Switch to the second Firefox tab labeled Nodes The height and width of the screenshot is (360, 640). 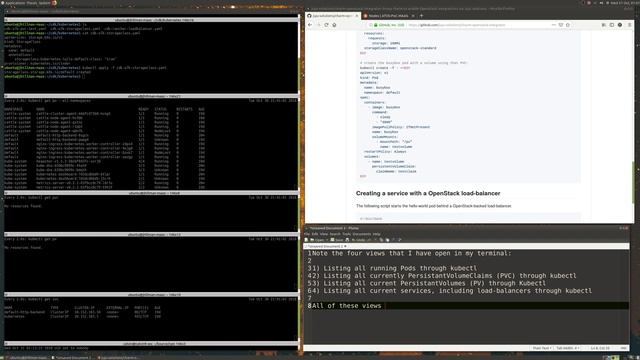(x=389, y=16)
